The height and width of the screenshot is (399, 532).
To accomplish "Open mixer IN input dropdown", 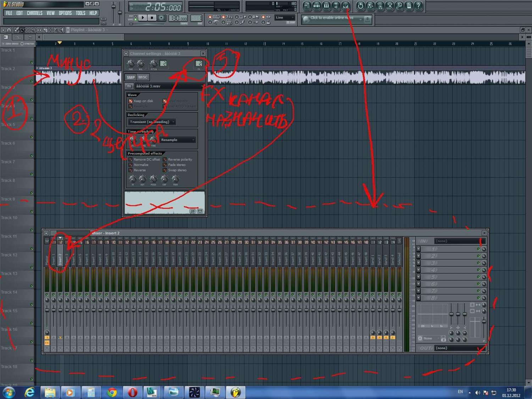I will 460,241.
